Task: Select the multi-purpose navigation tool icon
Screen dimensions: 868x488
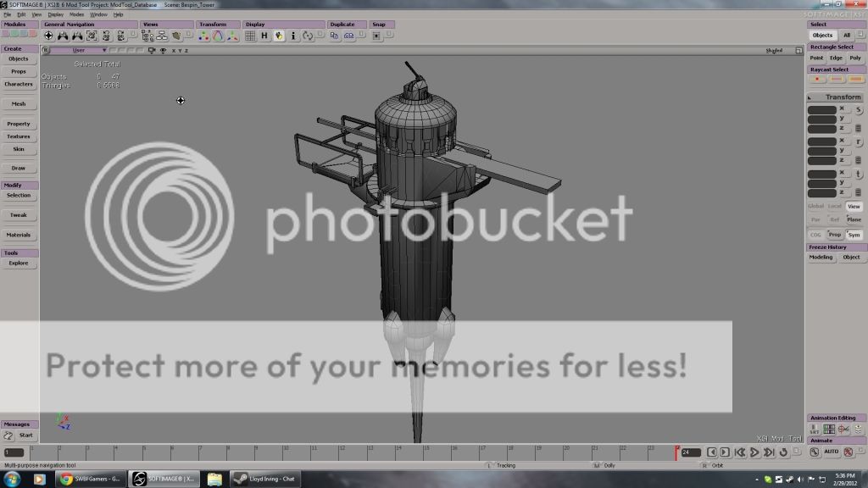Action: 48,36
